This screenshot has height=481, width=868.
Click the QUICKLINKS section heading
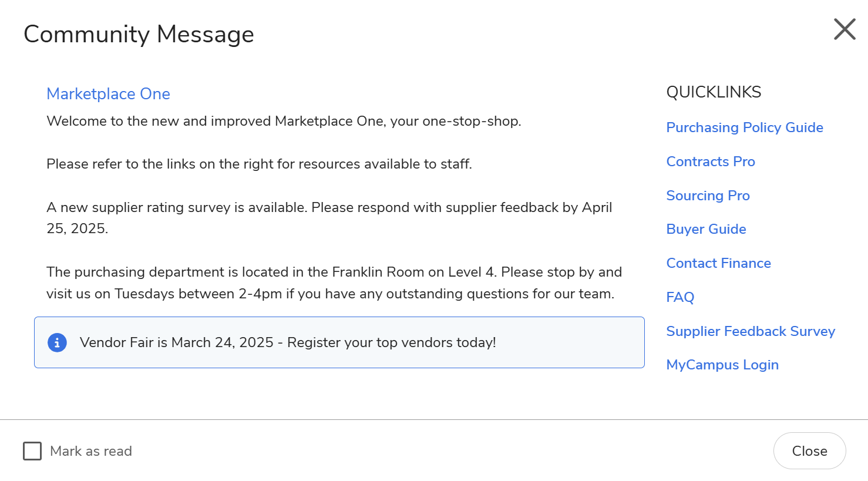click(x=714, y=92)
